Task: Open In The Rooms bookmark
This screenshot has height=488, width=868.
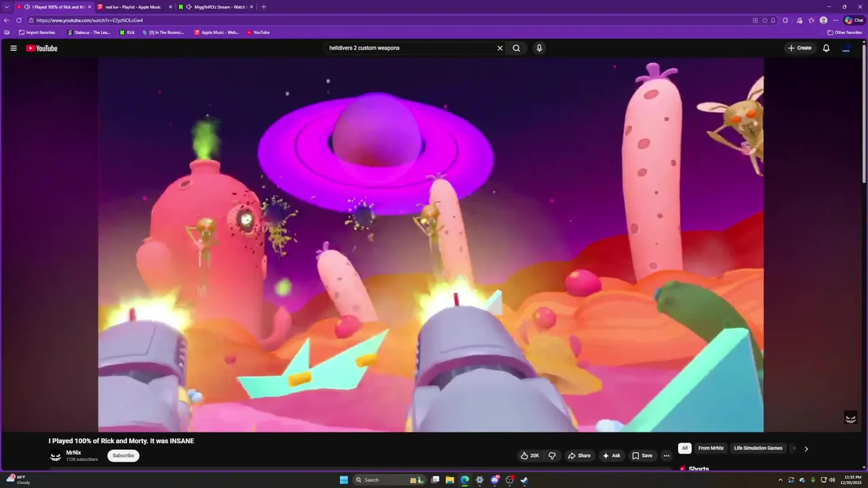Action: 163,33
